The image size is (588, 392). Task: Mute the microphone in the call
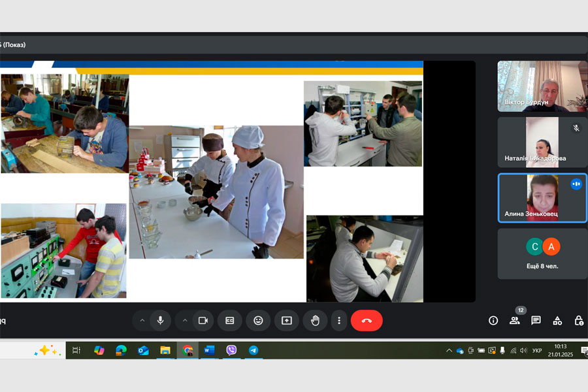click(x=161, y=321)
